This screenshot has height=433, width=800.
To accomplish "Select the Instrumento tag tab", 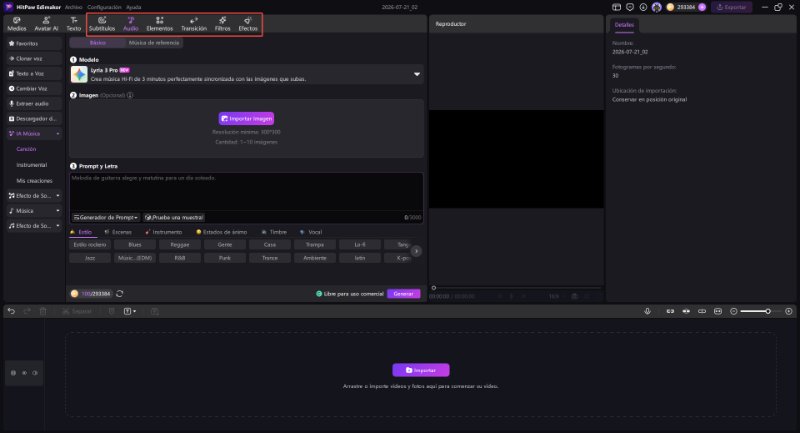I will pos(164,232).
